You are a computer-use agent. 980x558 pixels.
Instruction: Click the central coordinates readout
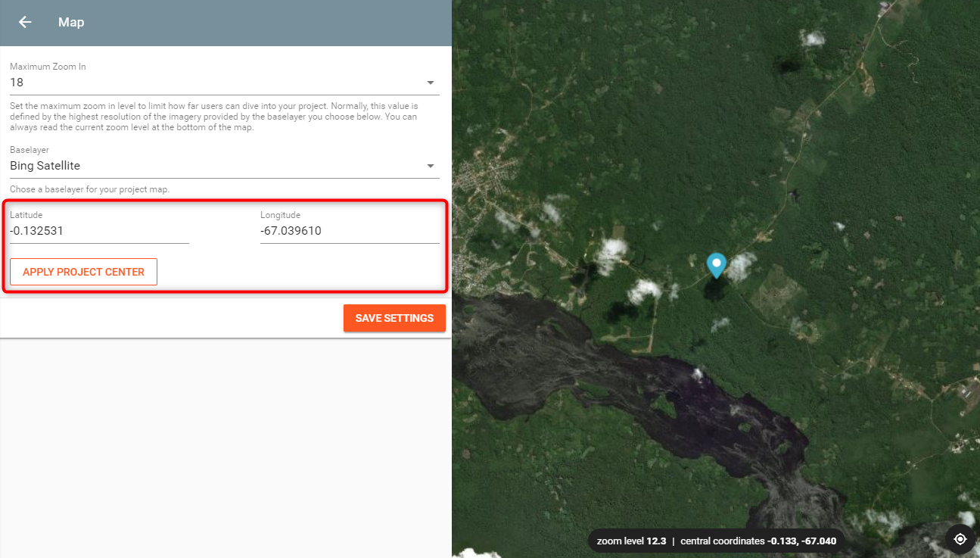(x=758, y=541)
